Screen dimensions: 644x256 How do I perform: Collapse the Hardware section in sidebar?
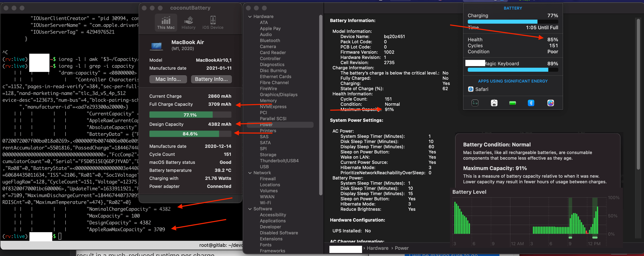(250, 16)
